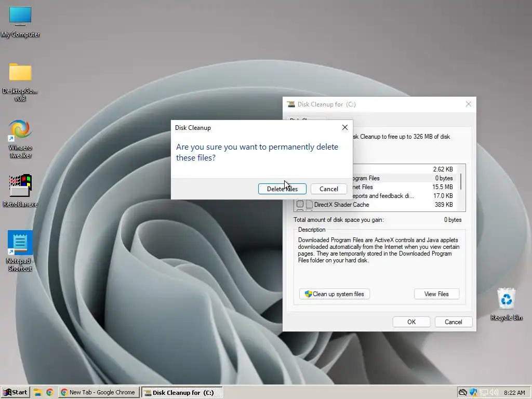This screenshot has height=399, width=532.
Task: Select the DirectX Shader Cache row label
Action: (x=341, y=205)
